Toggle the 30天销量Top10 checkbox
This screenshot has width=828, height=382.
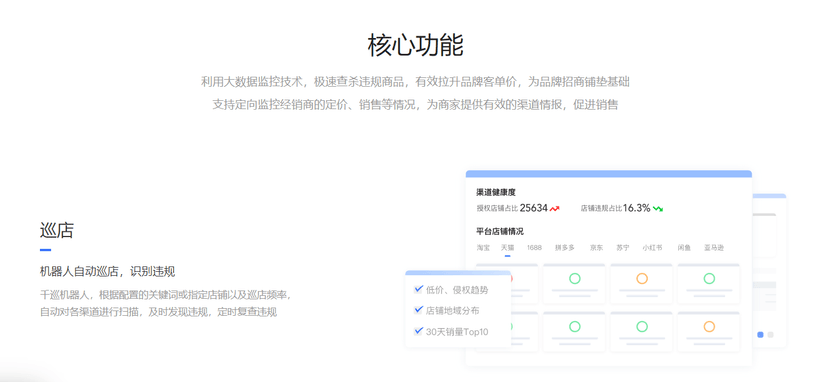click(419, 331)
